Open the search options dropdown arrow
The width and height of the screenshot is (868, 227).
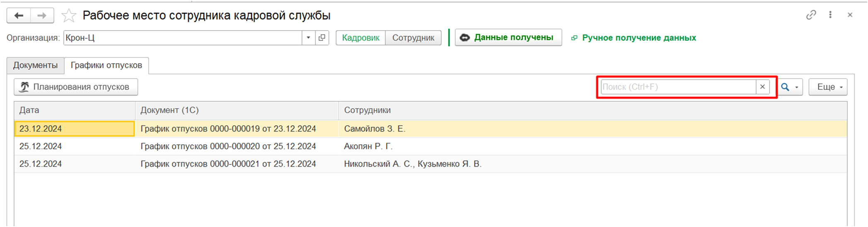click(797, 87)
